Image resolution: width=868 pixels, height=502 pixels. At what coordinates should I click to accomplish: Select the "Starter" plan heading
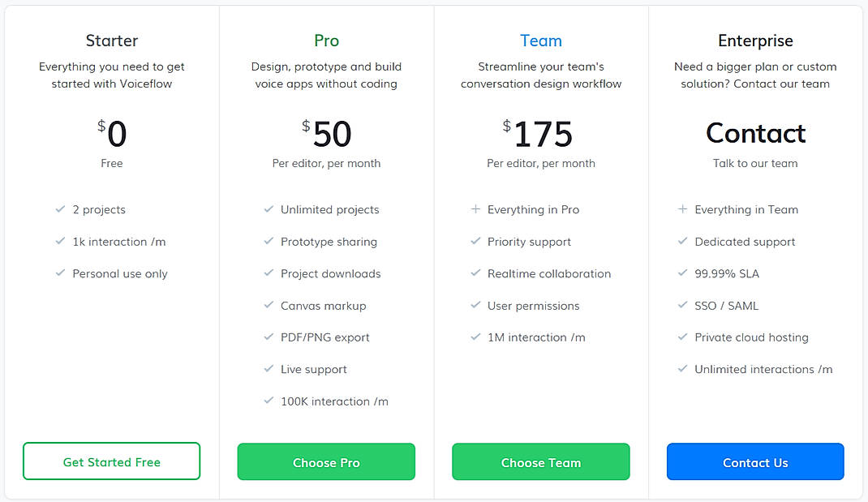[x=111, y=40]
